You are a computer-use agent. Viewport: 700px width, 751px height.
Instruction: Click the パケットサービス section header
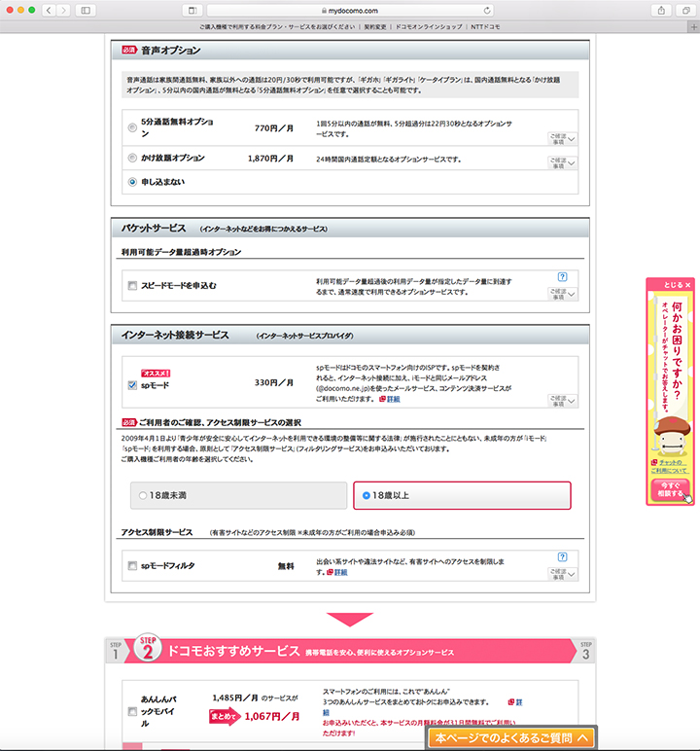[350, 228]
